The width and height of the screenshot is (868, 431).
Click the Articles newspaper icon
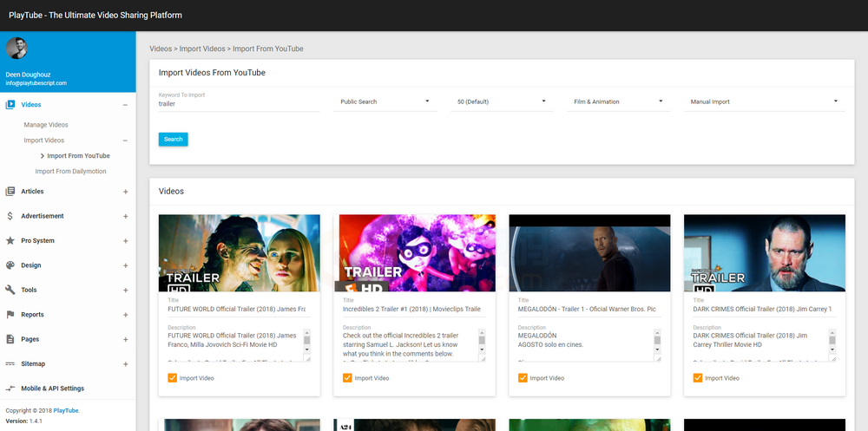click(x=10, y=192)
